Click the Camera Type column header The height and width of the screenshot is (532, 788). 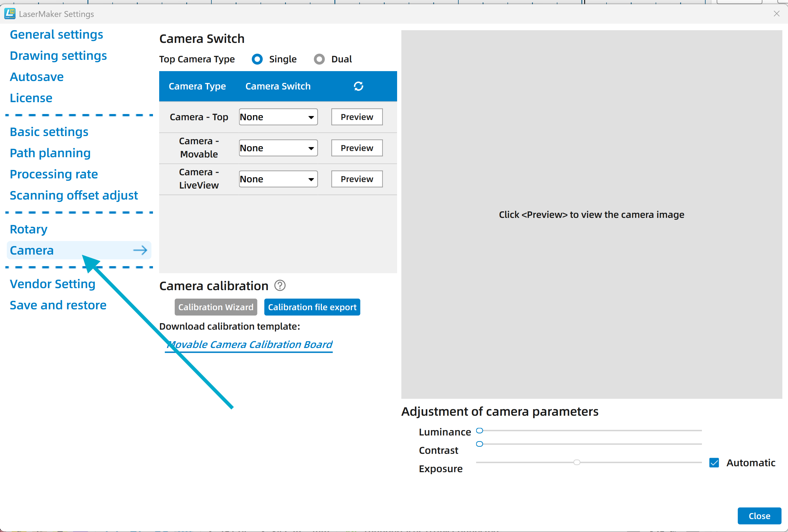[x=197, y=86]
